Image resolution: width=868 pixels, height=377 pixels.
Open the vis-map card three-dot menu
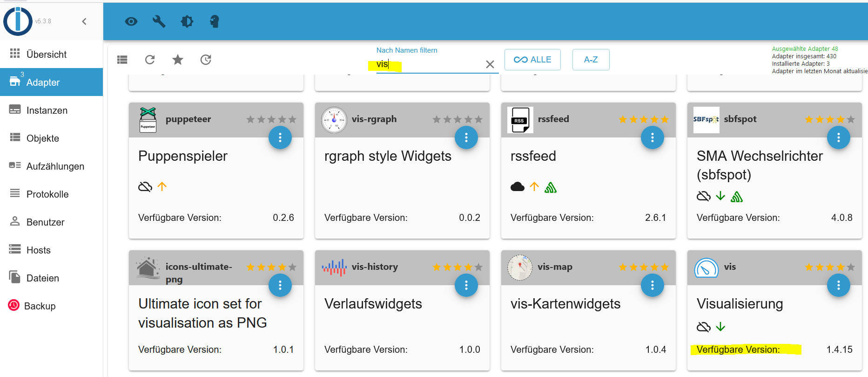653,285
